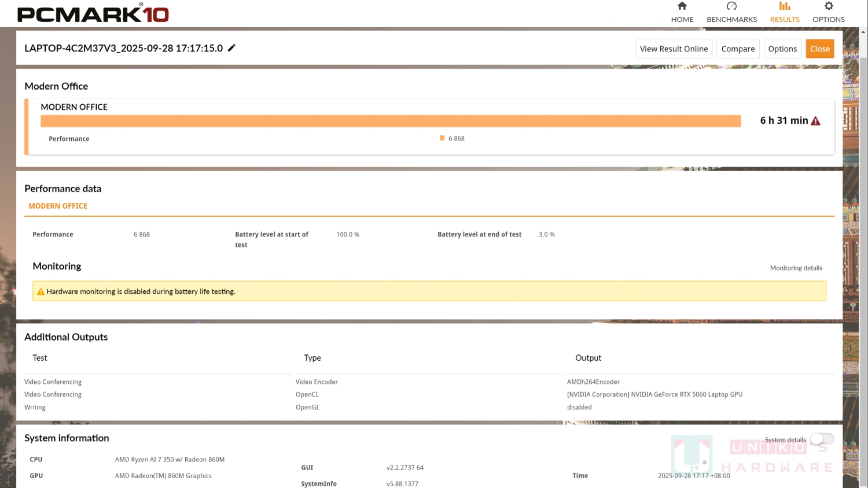
Task: Switch to the MODERN OFFICE performance data tab
Action: (58, 206)
